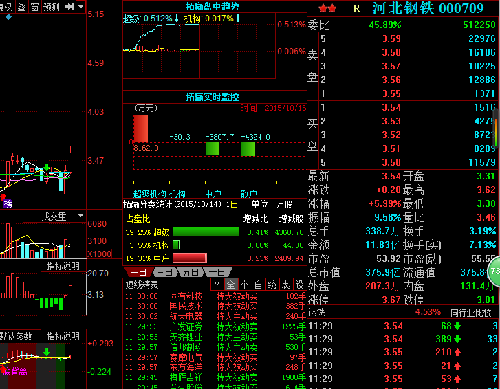Click sell-2 price 3.56 in order book
This screenshot has height=389, width=500.
[391, 80]
